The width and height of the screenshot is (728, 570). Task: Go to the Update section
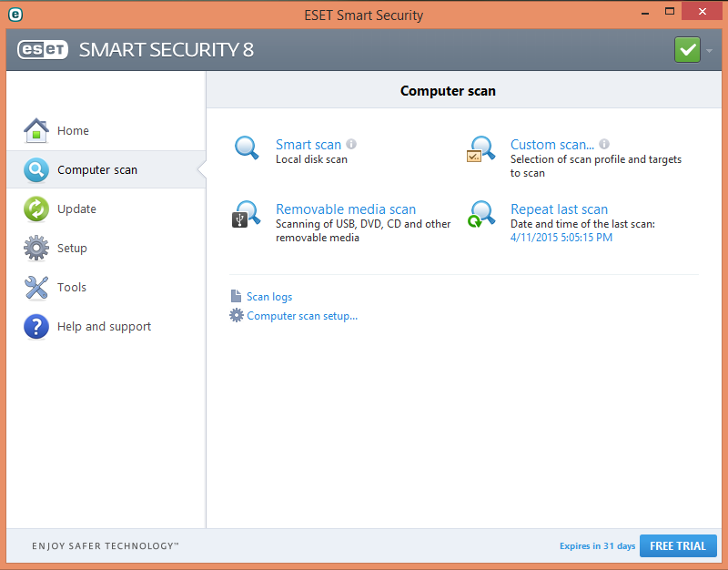(x=76, y=209)
